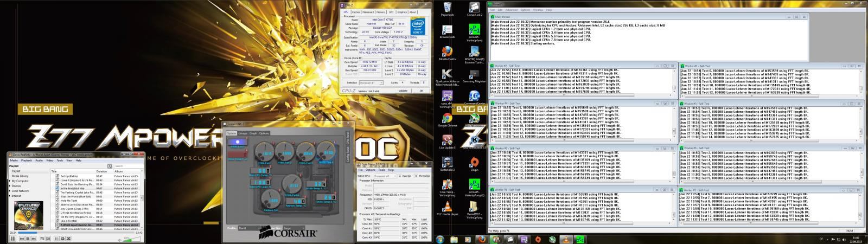
Task: Open Prime95 Options menu
Action: point(525,10)
